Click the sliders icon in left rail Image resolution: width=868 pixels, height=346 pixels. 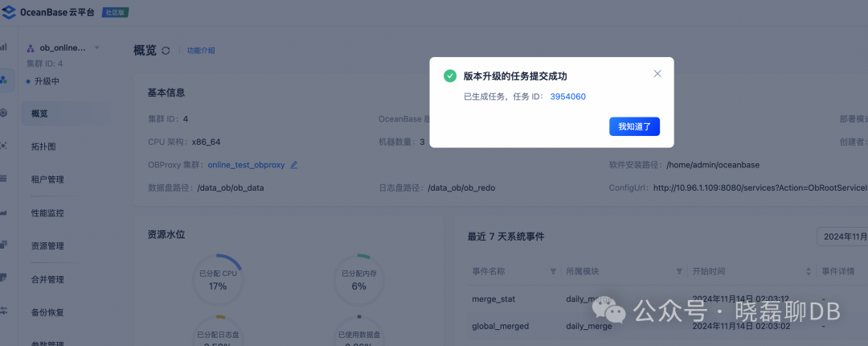[4, 310]
